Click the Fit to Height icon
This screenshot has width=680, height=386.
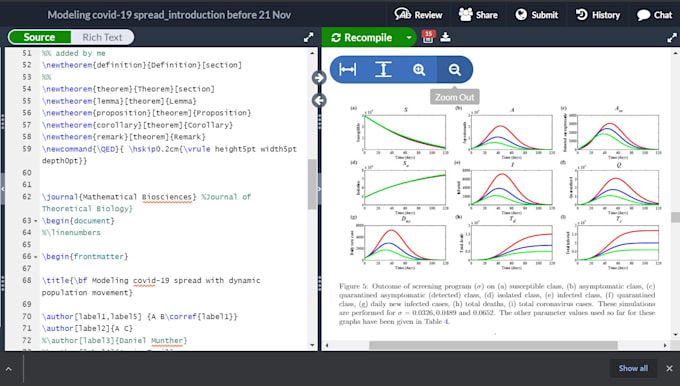[x=383, y=69]
